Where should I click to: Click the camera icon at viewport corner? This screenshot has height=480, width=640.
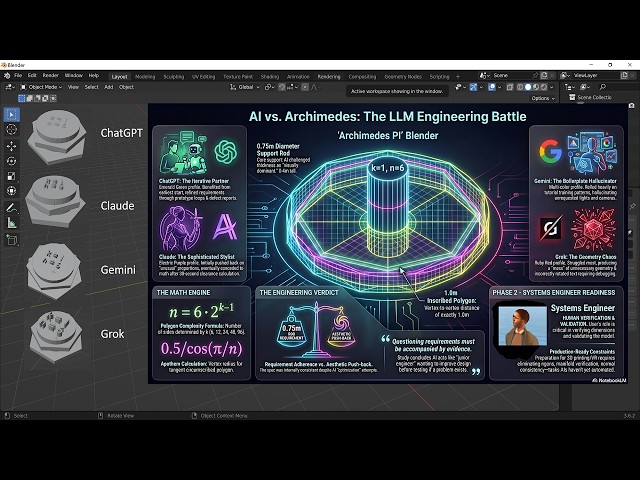pos(632,106)
